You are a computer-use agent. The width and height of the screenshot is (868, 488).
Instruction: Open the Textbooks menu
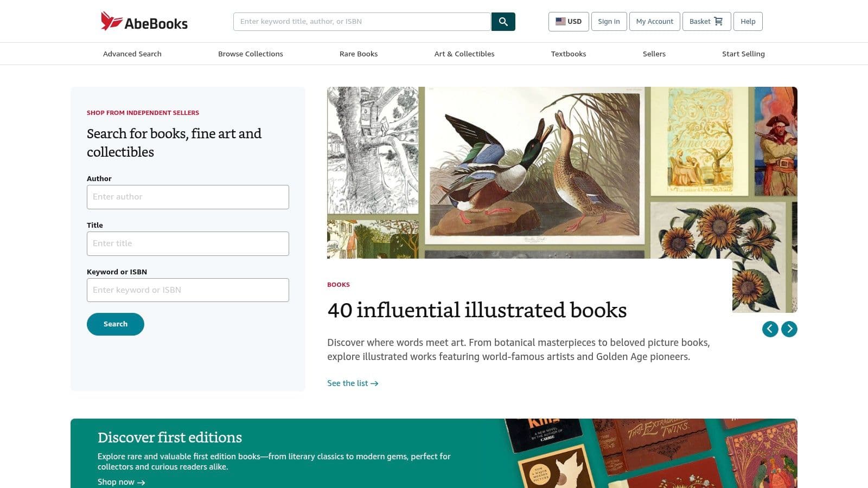pyautogui.click(x=569, y=54)
